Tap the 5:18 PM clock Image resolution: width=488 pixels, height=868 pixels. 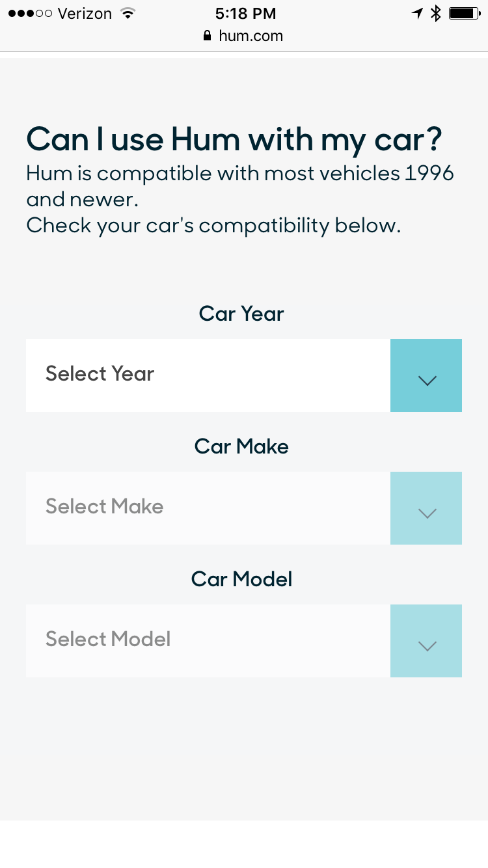pos(245,14)
